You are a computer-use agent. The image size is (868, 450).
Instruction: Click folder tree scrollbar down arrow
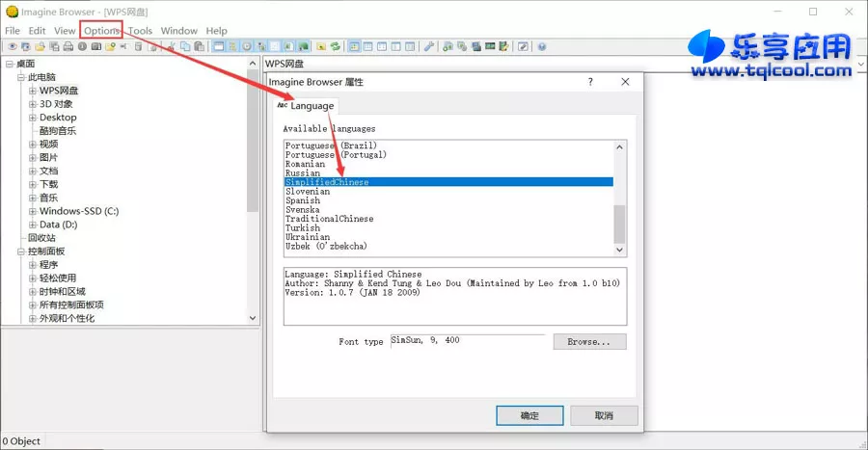click(x=253, y=318)
